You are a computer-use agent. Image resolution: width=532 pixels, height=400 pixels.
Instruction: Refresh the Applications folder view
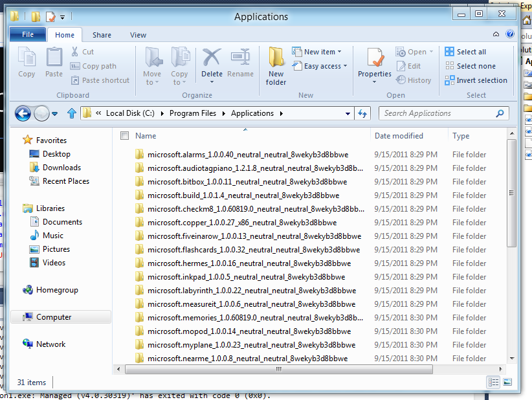point(362,113)
